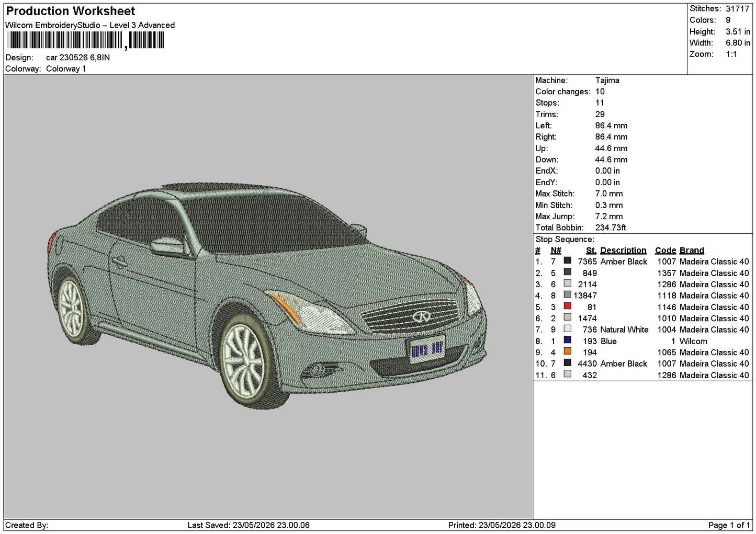Screen dimensions: 756x534
Task: Click the 'EndX:' label
Action: pos(547,171)
